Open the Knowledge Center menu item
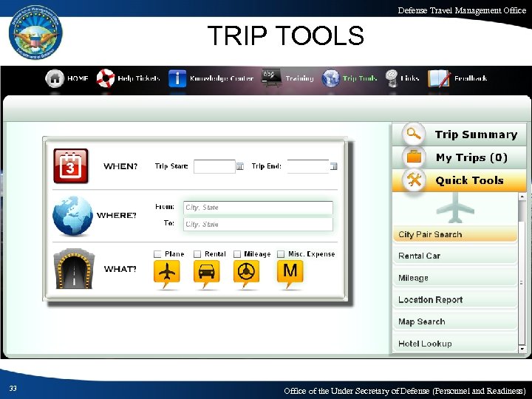This screenshot has height=399, width=532. (x=222, y=78)
